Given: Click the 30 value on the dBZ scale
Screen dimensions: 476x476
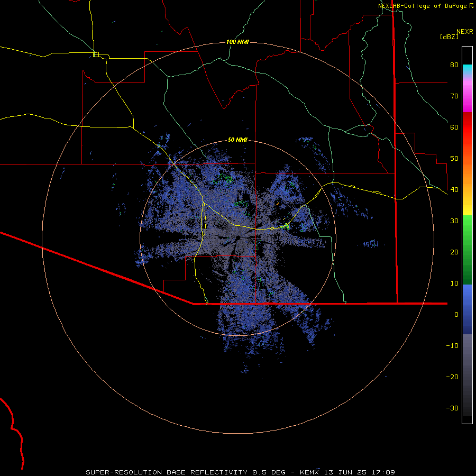Looking at the screenshot, I should pyautogui.click(x=454, y=221).
